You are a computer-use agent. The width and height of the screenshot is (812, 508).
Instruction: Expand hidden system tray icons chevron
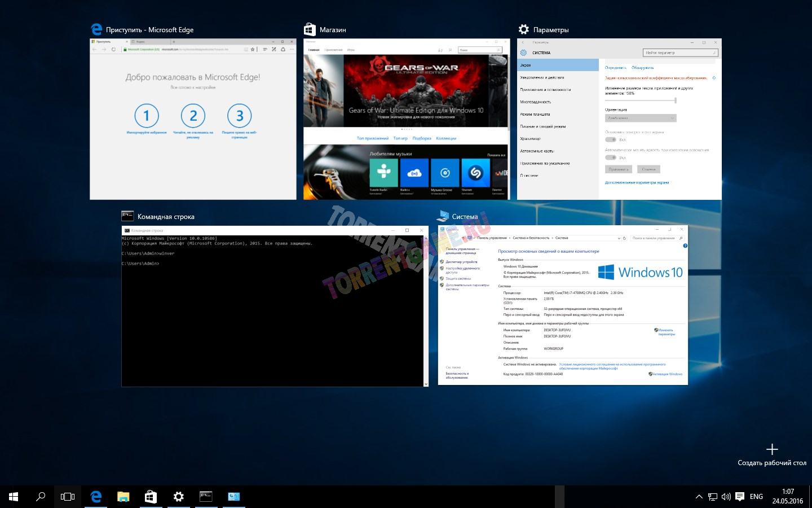click(699, 497)
